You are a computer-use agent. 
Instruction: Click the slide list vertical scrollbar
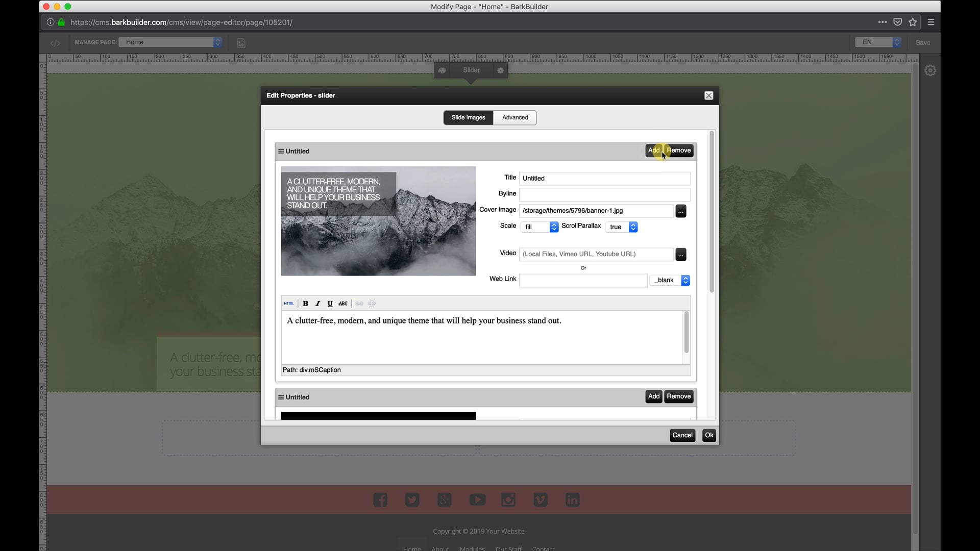[x=712, y=213]
